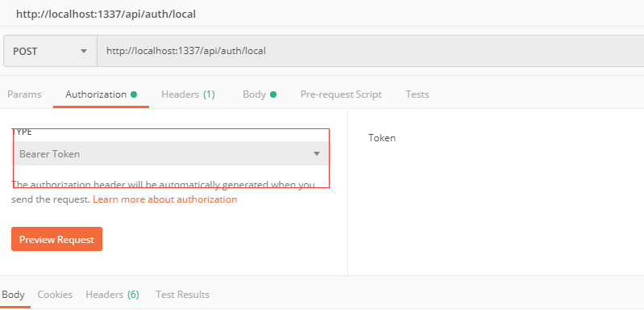View the response Headers (6) tab
644x310 pixels.
pos(113,295)
